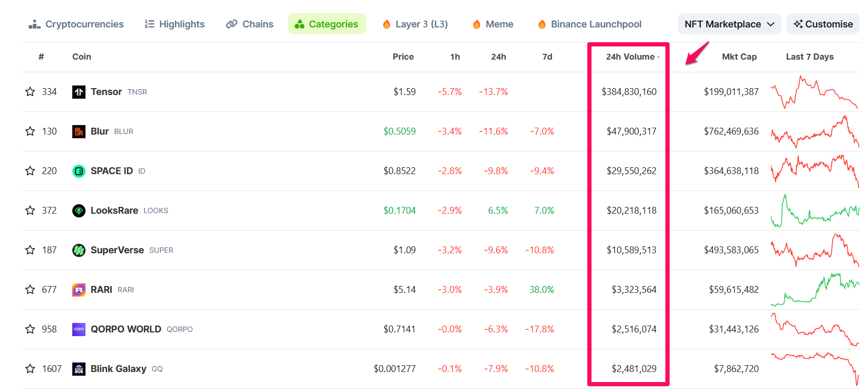Click the SPACE ID coin logo

(x=79, y=171)
